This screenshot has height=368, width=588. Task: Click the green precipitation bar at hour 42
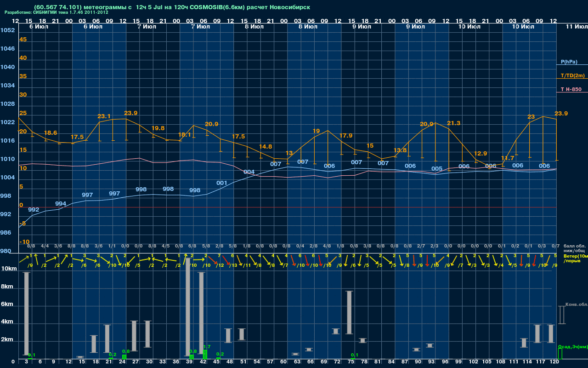coord(205,355)
